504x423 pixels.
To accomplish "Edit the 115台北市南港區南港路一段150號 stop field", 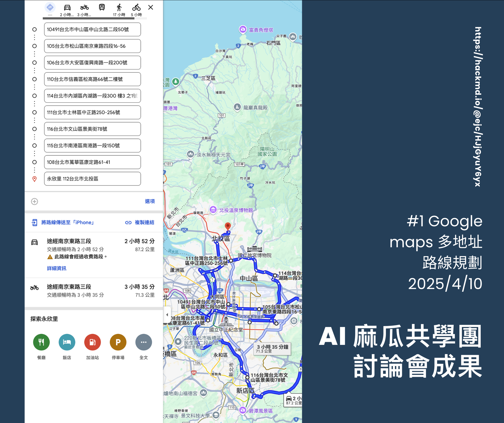I will (92, 145).
